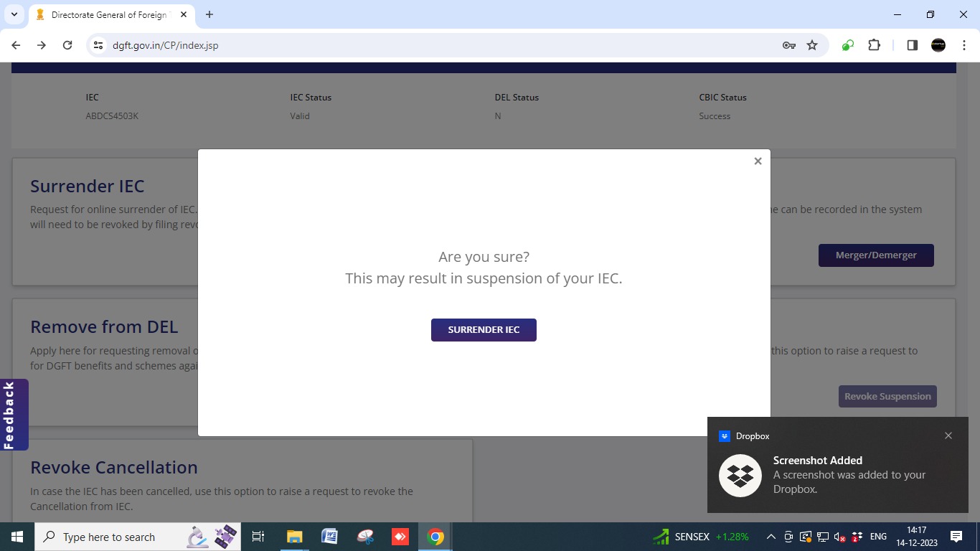
Task: Go forward in browser history
Action: pyautogui.click(x=42, y=45)
